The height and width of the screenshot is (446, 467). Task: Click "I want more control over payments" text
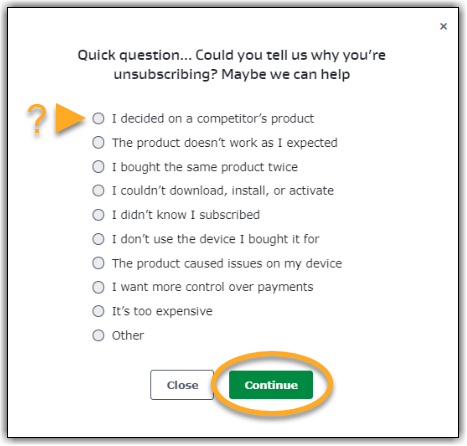213,287
